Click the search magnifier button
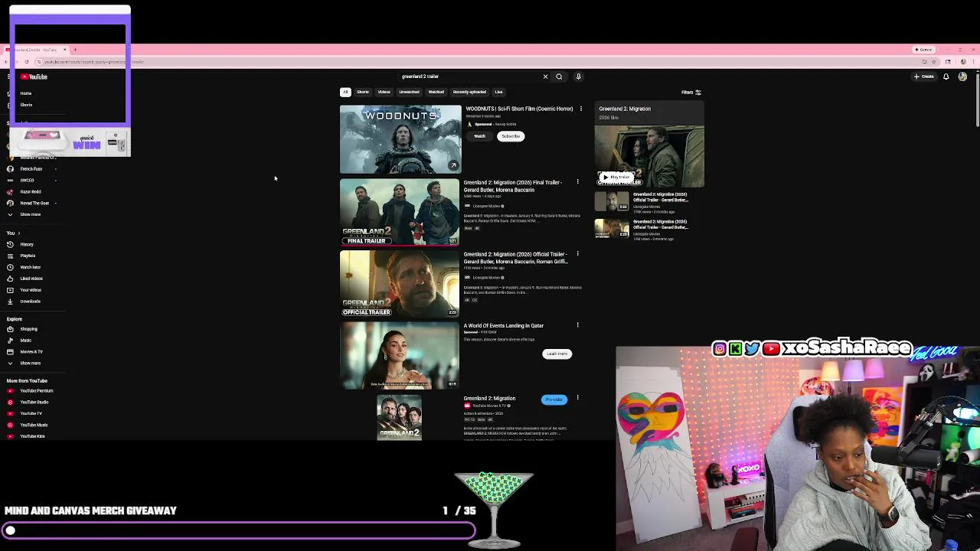 tap(559, 77)
